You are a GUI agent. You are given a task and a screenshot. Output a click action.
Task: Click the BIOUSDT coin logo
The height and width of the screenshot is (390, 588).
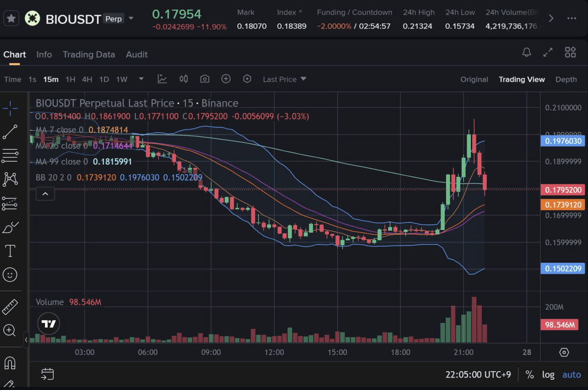click(x=32, y=18)
